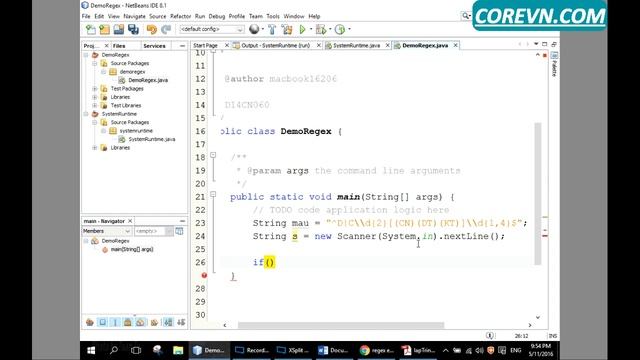Image resolution: width=640 pixels, height=360 pixels.
Task: Toggle Sort by Name in Navigator
Action: click(x=168, y=322)
